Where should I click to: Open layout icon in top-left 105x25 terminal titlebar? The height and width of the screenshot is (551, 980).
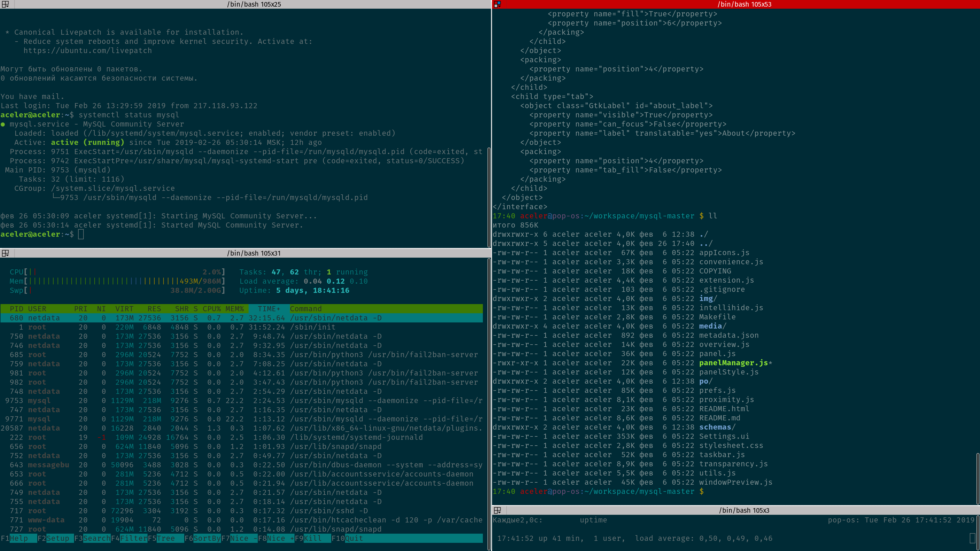(5, 4)
